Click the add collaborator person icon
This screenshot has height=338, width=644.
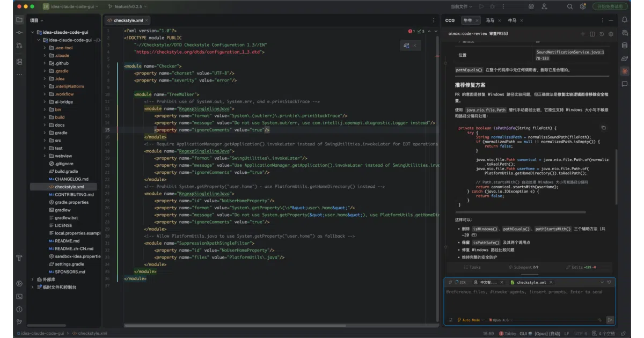tap(545, 6)
